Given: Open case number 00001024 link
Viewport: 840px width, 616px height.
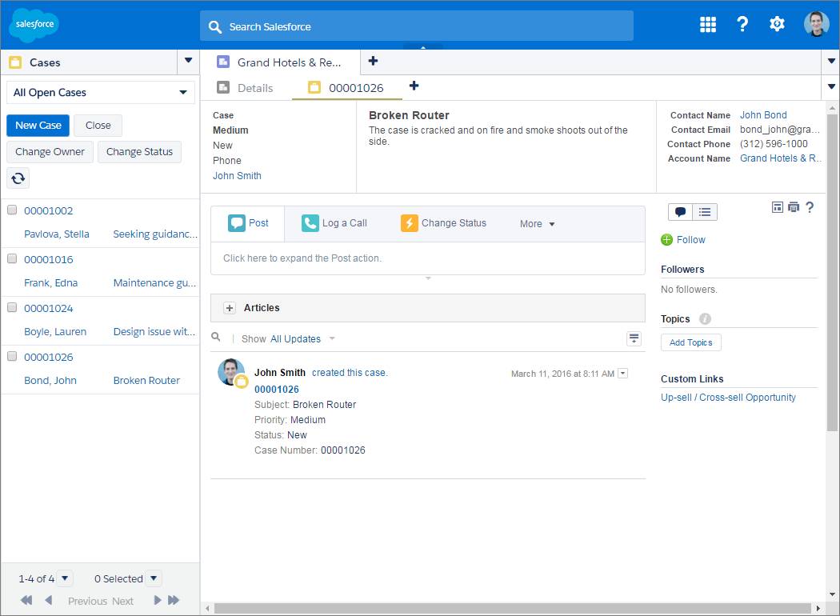Looking at the screenshot, I should pyautogui.click(x=48, y=309).
